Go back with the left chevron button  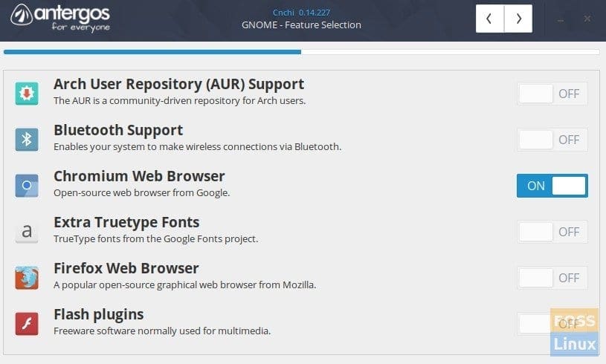click(490, 19)
